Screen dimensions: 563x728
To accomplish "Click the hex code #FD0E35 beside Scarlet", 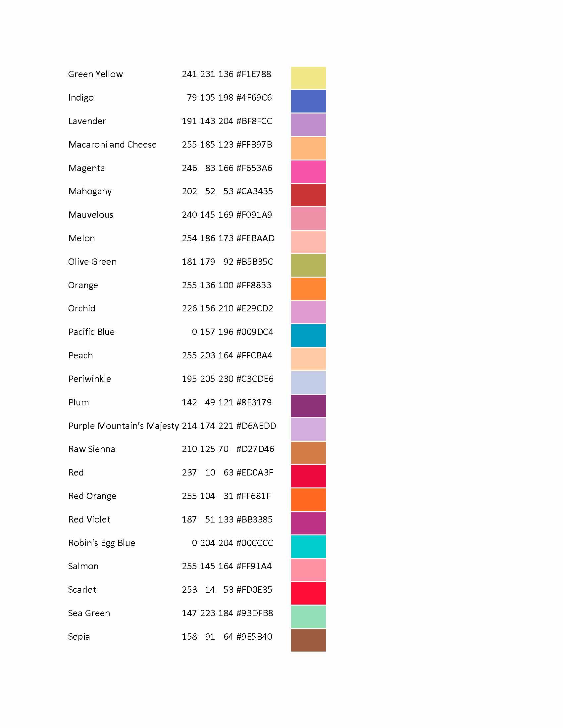I will 254,590.
